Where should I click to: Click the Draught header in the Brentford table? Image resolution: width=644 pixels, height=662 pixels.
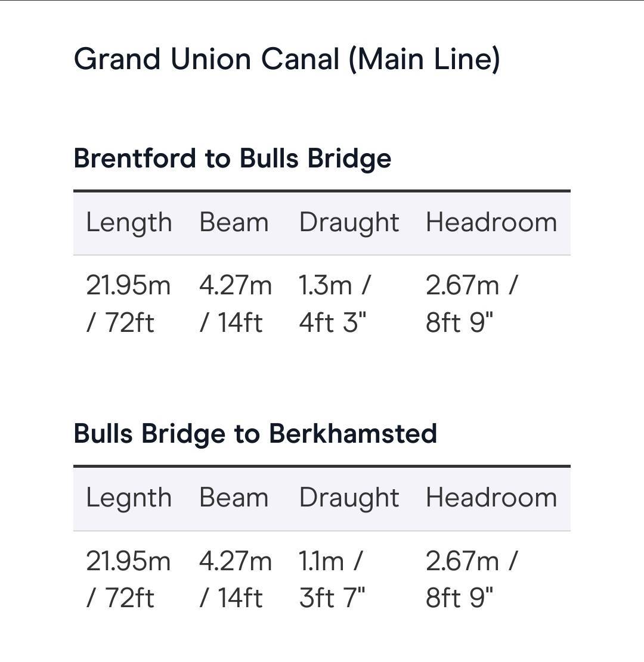[x=349, y=223]
